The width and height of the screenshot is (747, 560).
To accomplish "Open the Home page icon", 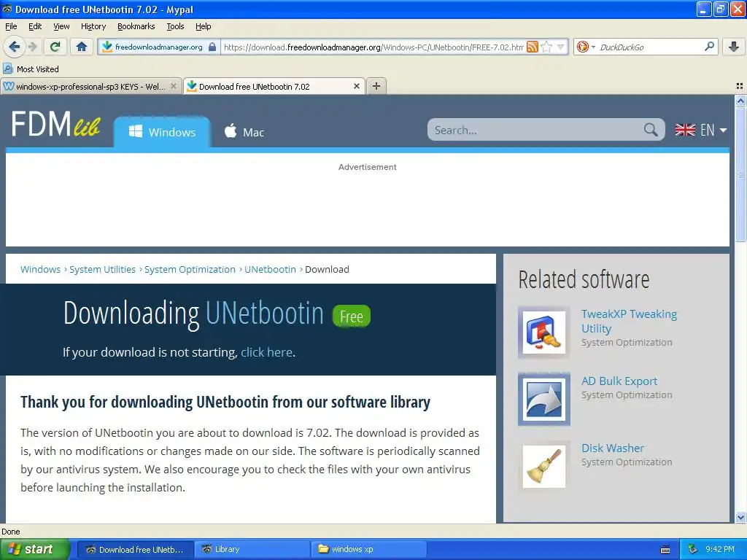I will pyautogui.click(x=82, y=47).
